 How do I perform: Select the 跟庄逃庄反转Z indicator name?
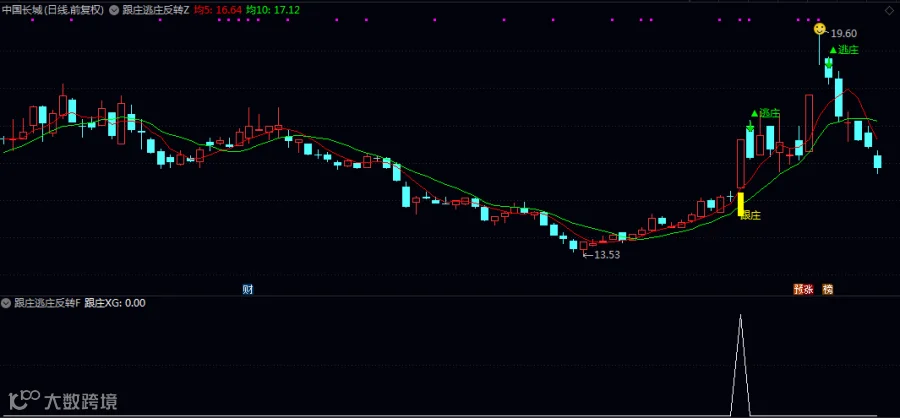(x=156, y=10)
